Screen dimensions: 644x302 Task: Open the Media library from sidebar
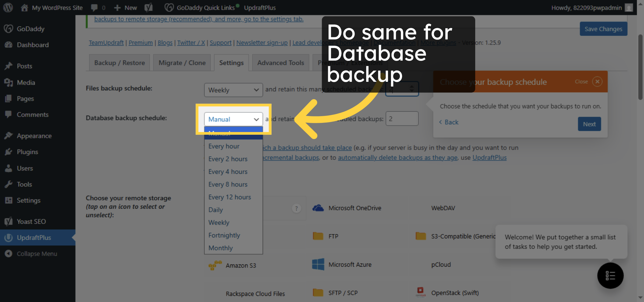click(x=26, y=82)
